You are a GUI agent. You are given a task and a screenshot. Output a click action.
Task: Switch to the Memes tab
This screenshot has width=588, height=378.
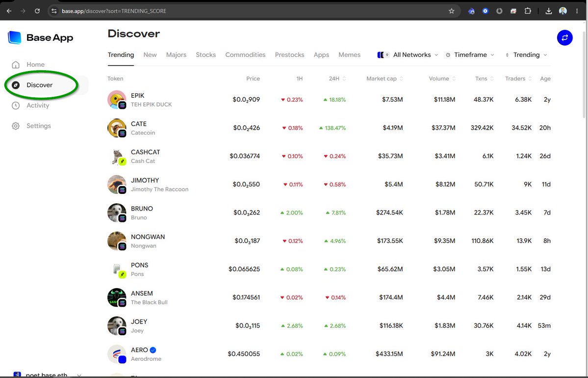point(350,55)
